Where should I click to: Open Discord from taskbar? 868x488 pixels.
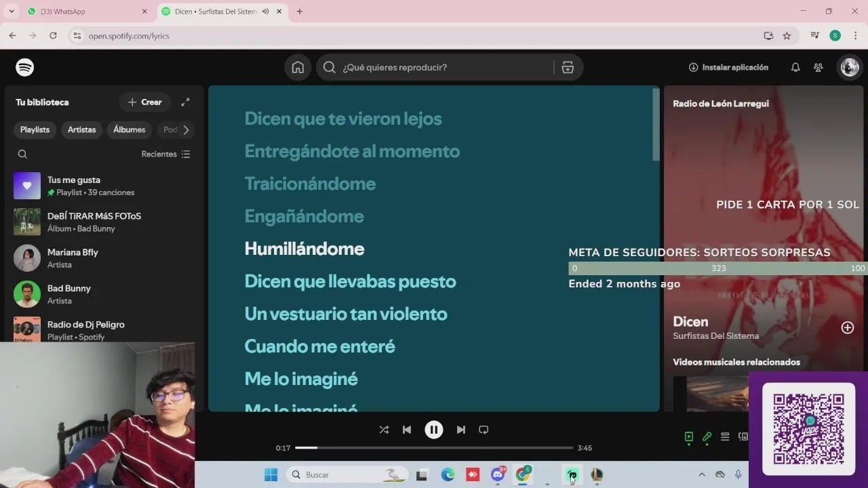click(498, 474)
